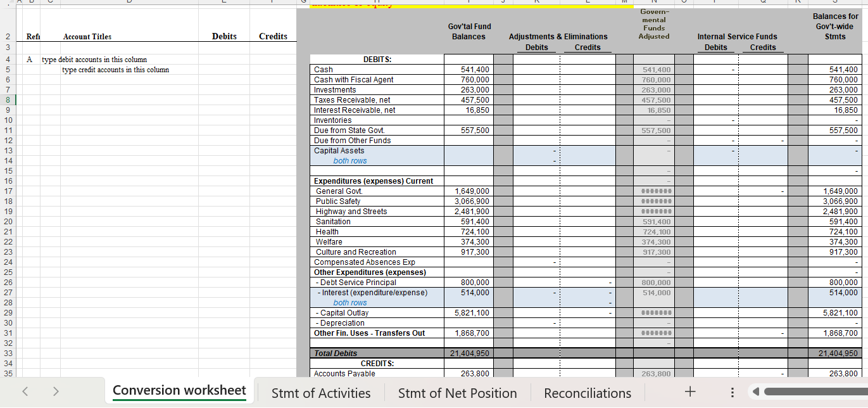Viewport: 868px width, 408px height.
Task: Switch to the Reconciliations tab
Action: (x=587, y=393)
